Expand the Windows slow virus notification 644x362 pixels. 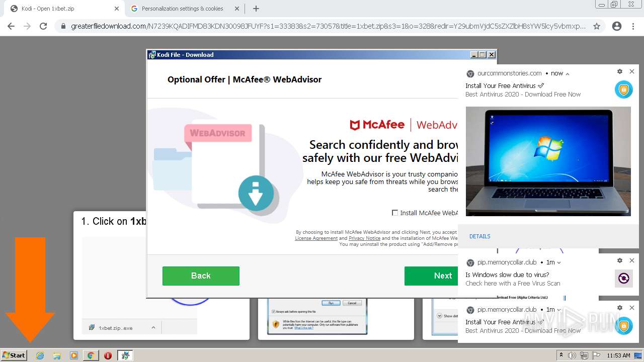click(x=559, y=262)
